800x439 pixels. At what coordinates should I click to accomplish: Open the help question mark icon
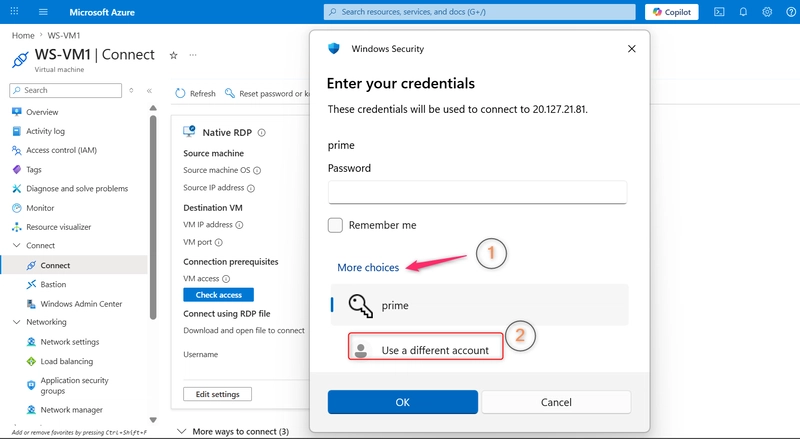point(790,12)
